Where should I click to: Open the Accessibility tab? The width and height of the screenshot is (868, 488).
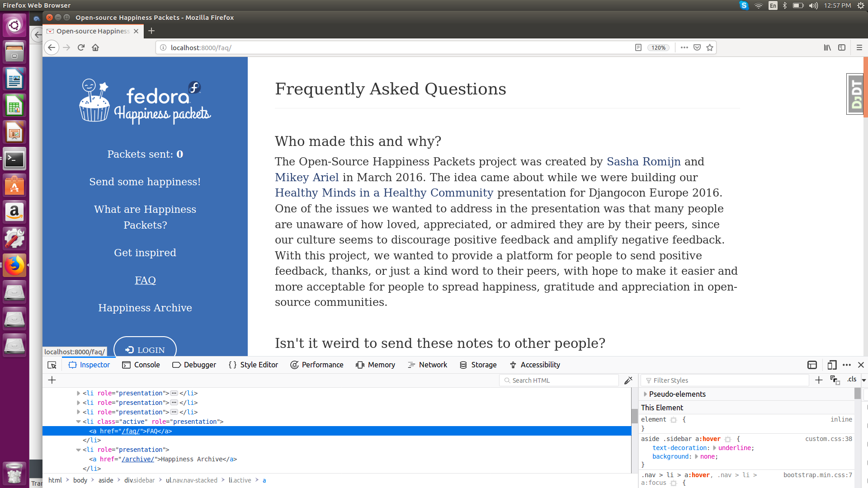(535, 365)
